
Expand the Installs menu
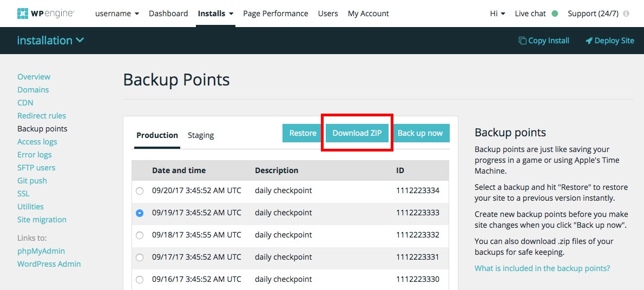(x=215, y=14)
